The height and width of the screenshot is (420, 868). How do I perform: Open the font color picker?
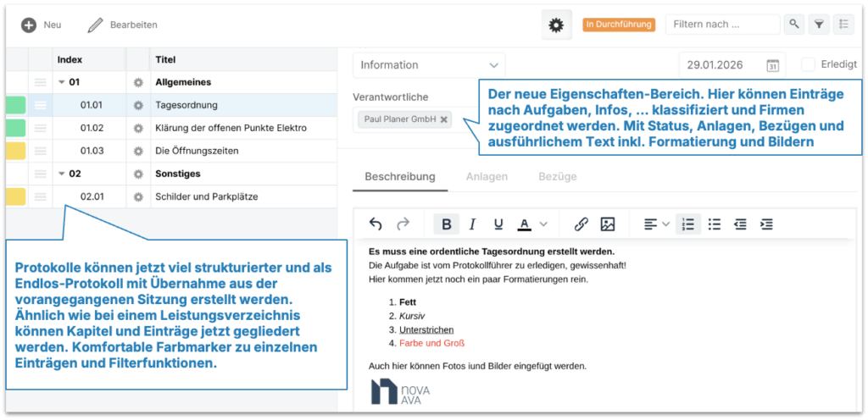pos(532,224)
